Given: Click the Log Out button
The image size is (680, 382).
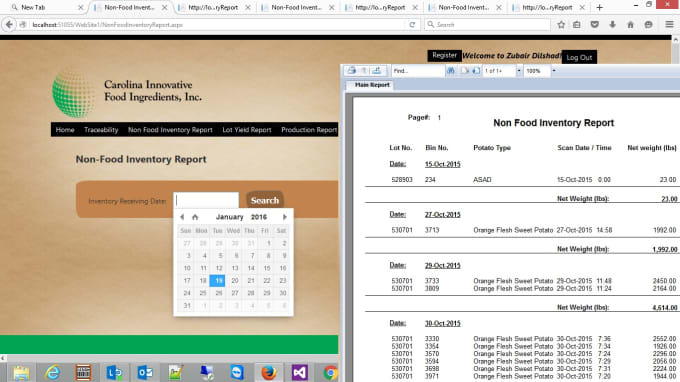Looking at the screenshot, I should 579,57.
